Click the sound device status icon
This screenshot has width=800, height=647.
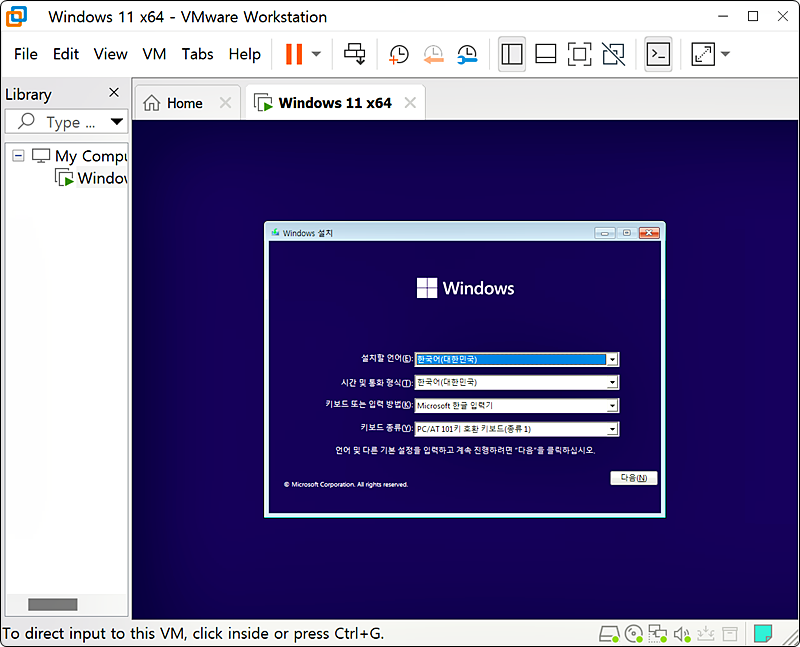pos(682,633)
